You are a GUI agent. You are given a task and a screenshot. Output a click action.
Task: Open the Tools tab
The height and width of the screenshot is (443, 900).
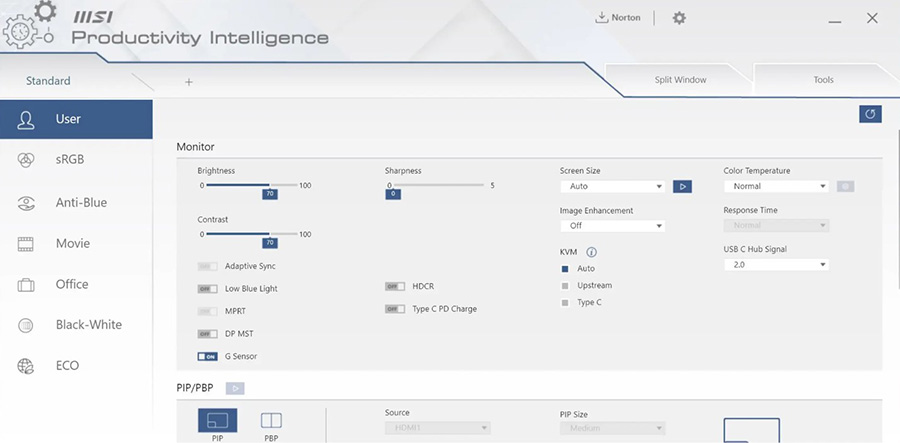coord(823,80)
